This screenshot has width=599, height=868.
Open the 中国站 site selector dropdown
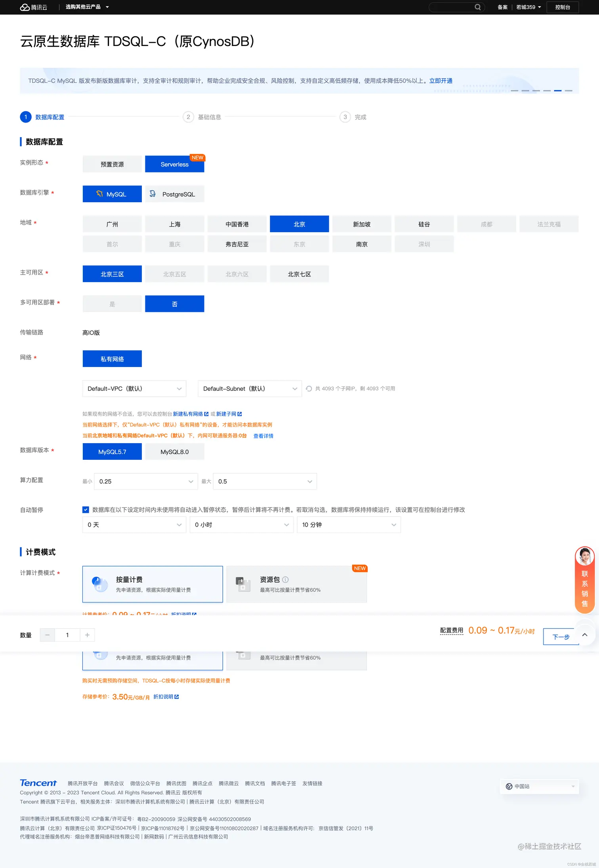click(540, 786)
